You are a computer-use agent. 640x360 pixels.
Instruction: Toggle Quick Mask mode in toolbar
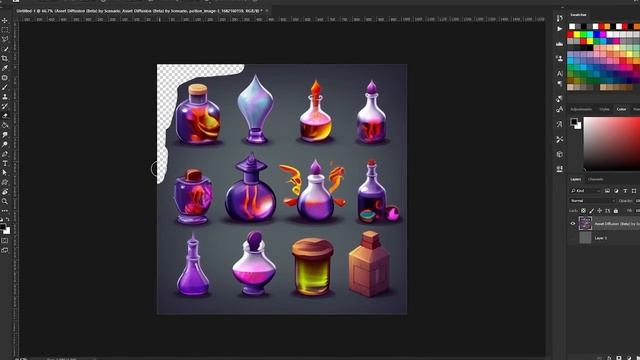[x=5, y=241]
